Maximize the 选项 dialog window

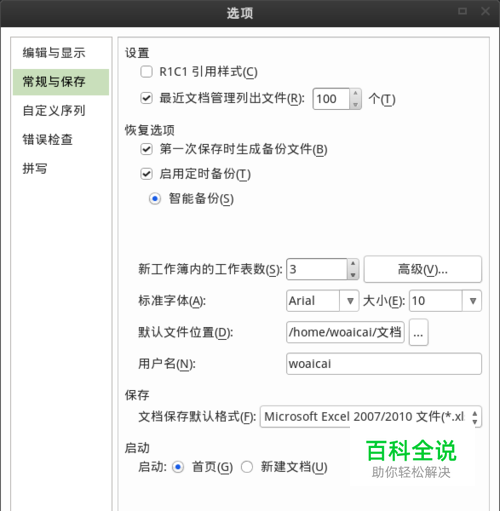(x=462, y=11)
